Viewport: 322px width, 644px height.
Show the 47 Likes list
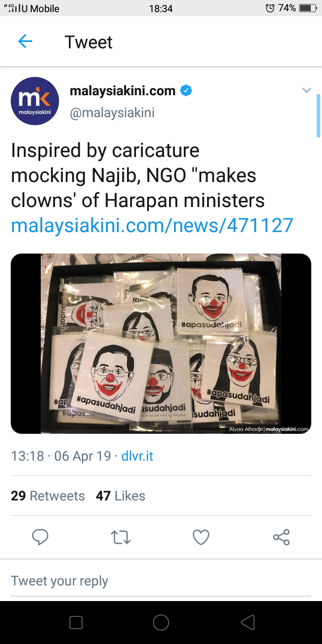tap(121, 496)
